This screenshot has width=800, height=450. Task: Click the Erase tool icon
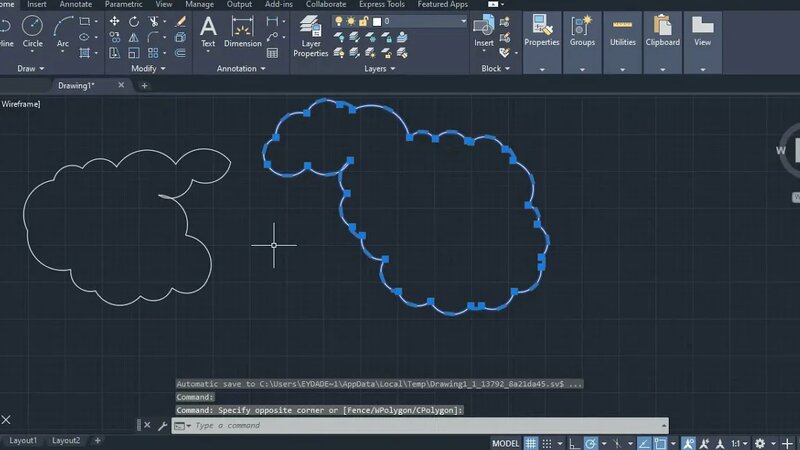pos(180,21)
